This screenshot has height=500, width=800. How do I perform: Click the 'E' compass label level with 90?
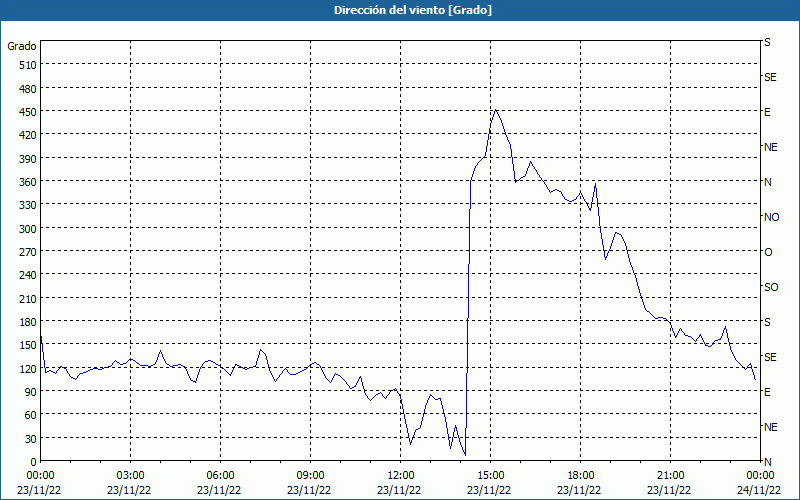767,392
